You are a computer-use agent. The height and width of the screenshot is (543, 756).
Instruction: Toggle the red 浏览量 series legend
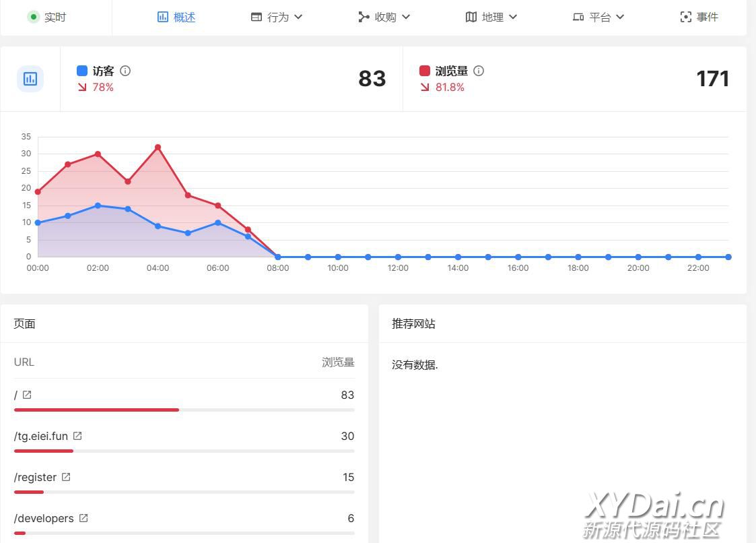click(425, 71)
